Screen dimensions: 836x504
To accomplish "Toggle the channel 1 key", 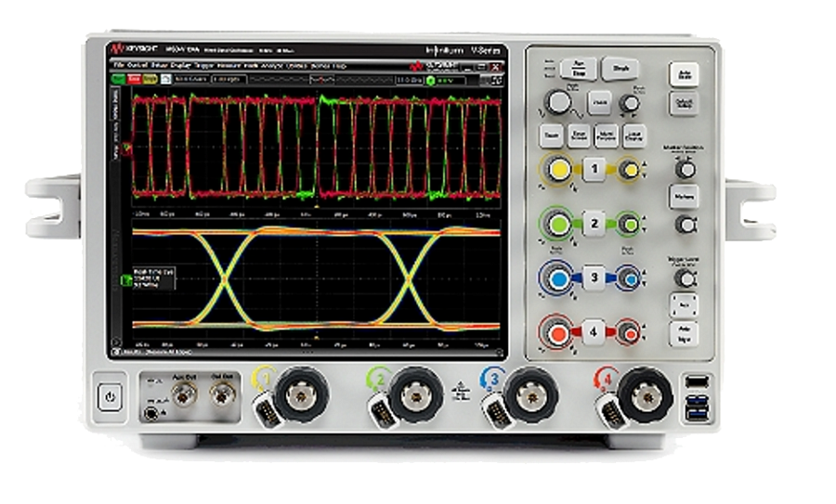I will coord(594,170).
